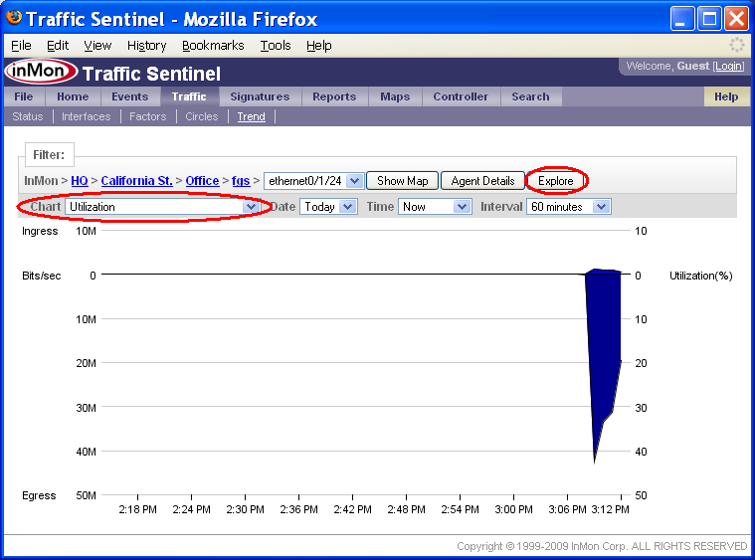Click the Utilization(%) axis label
The image size is (755, 560).
pyautogui.click(x=701, y=276)
